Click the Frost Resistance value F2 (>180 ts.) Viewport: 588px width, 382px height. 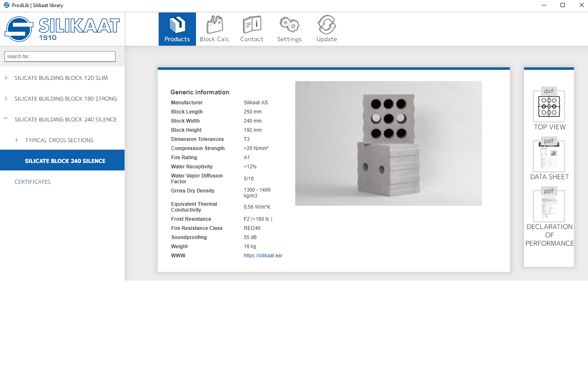coord(258,219)
